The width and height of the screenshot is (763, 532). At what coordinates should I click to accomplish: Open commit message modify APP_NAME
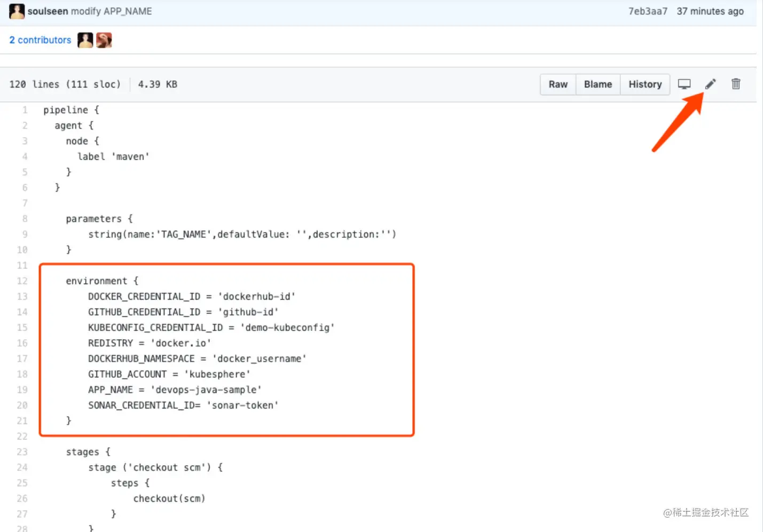pyautogui.click(x=112, y=11)
